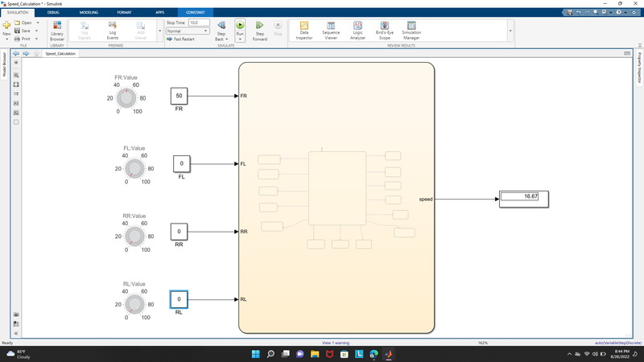The height and width of the screenshot is (362, 644).
Task: Switch to the DEBUG tab
Action: [x=53, y=12]
